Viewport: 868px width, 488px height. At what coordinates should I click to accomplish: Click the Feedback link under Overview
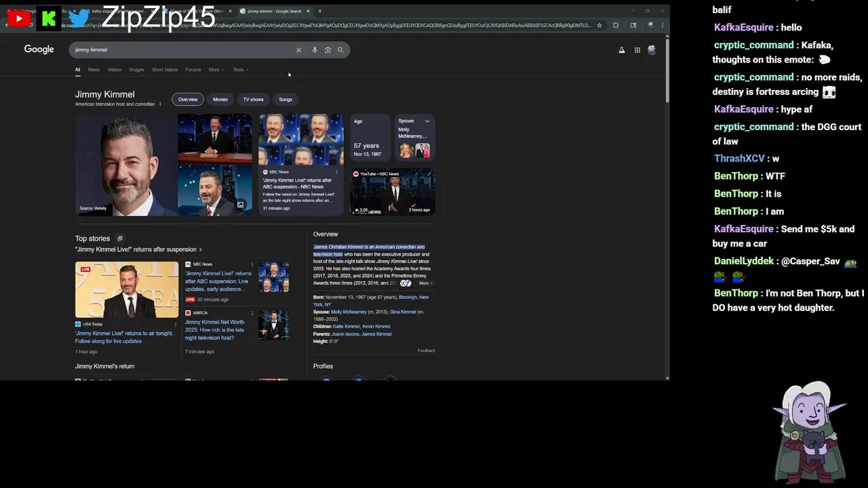pos(427,350)
